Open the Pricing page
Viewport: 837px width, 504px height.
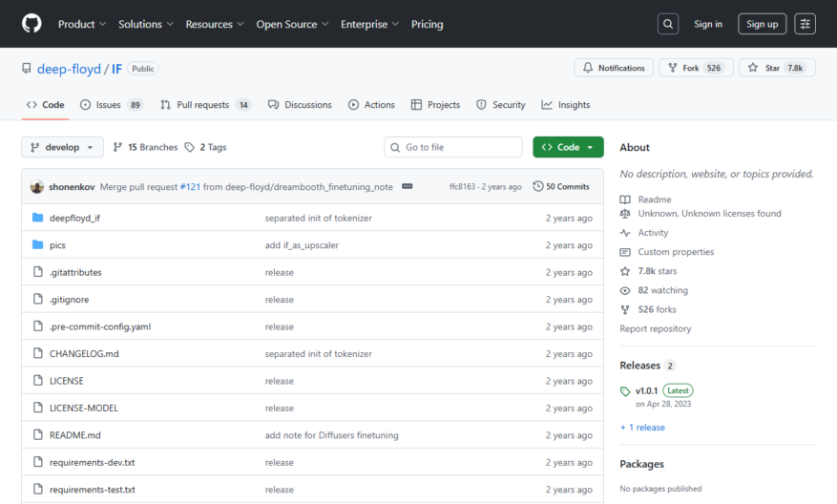coord(427,24)
